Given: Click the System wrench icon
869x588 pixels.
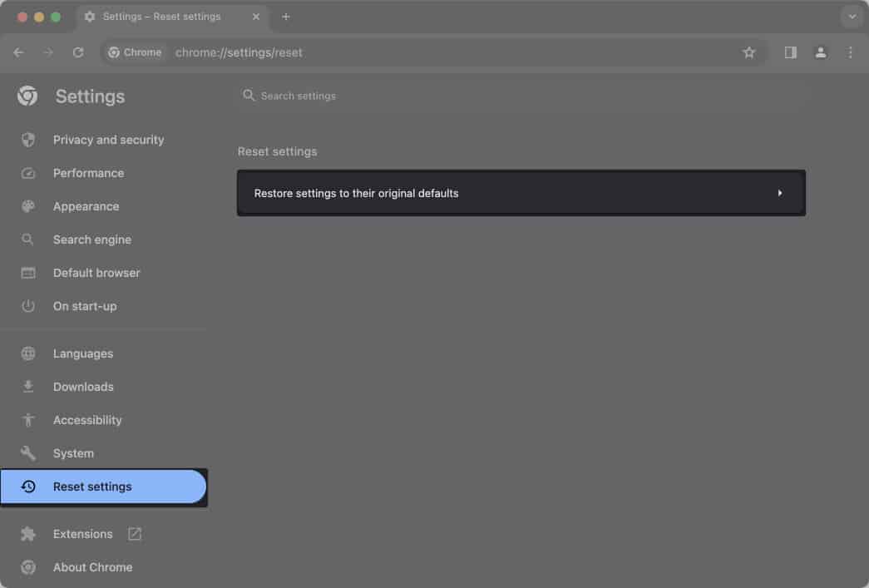Looking at the screenshot, I should point(28,453).
